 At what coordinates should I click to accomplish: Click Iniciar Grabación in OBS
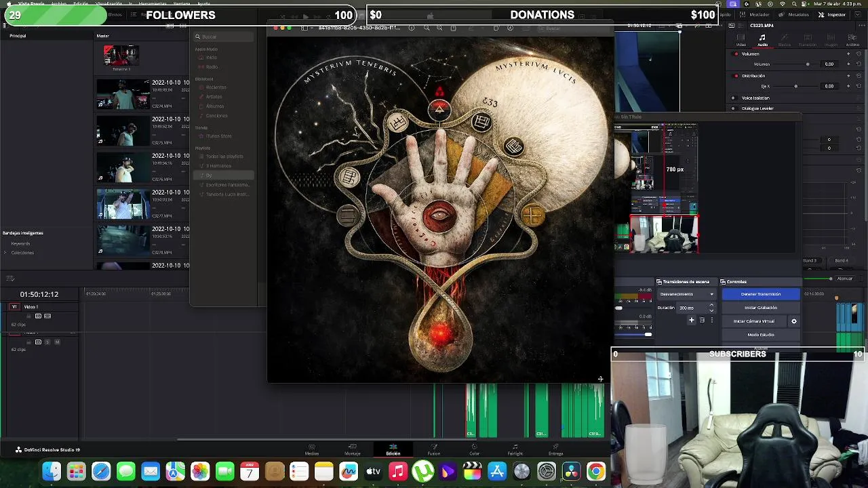(761, 308)
